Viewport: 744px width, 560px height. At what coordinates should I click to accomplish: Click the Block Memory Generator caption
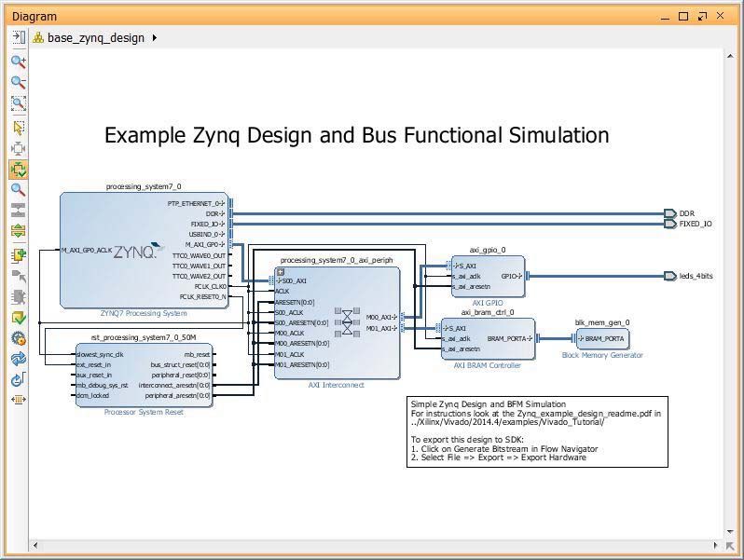point(602,355)
